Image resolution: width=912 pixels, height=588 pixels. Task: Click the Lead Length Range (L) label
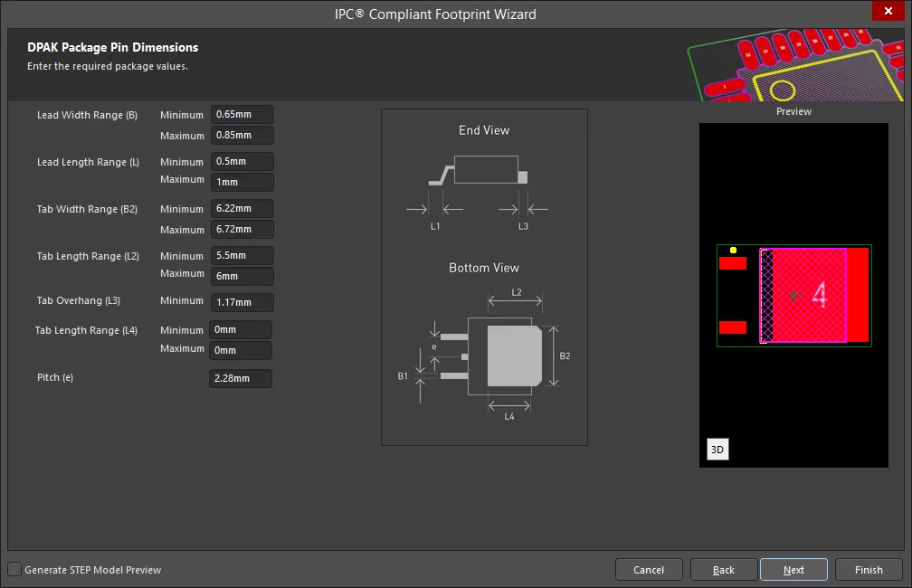coord(88,162)
